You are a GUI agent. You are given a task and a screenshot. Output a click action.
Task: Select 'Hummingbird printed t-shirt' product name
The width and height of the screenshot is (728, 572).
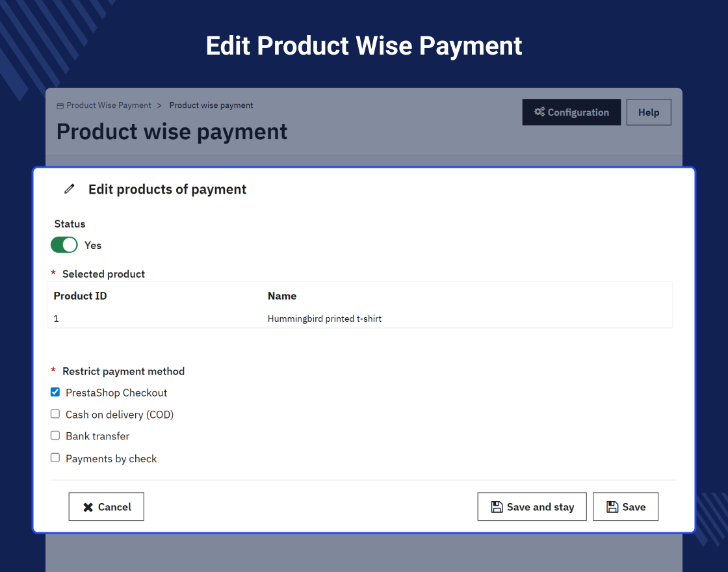coord(324,318)
